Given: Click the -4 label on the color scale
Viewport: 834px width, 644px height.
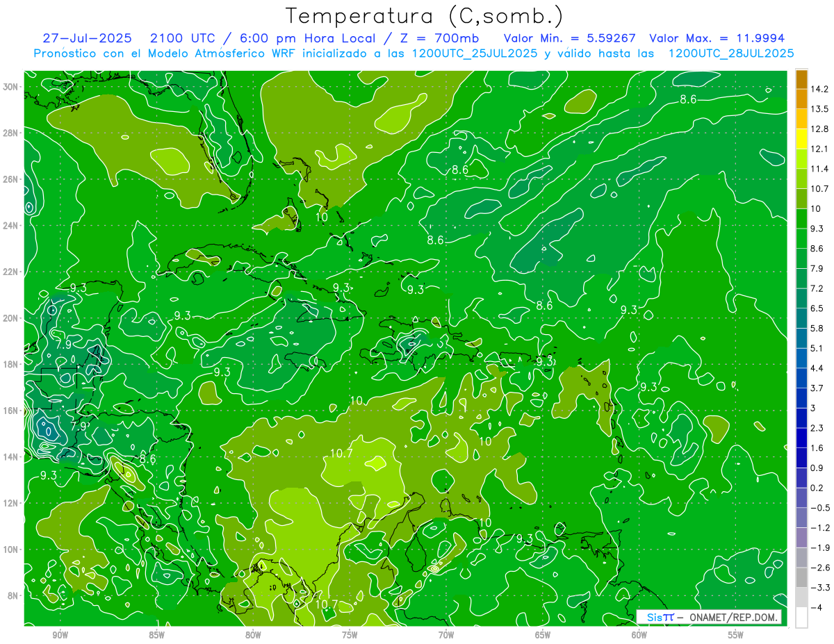Looking at the screenshot, I should (817, 608).
